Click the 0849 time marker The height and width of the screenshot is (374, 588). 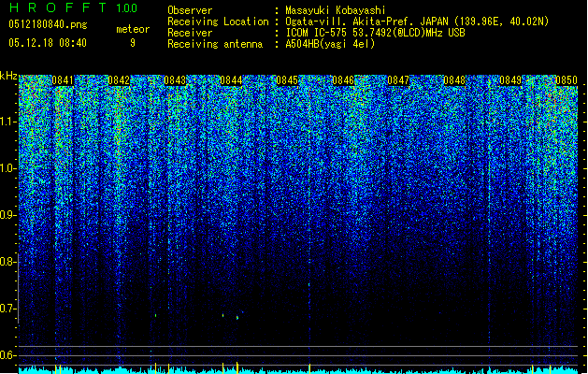(510, 80)
